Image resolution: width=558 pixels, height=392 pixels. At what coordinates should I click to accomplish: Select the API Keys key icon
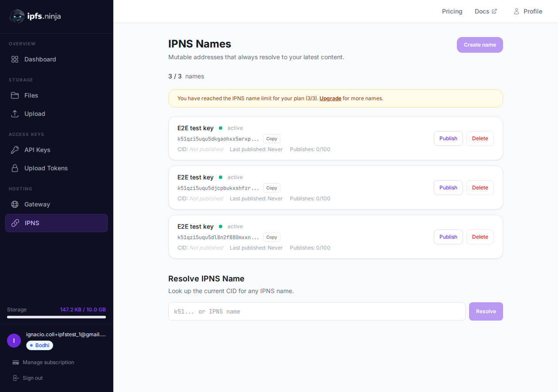tap(14, 149)
